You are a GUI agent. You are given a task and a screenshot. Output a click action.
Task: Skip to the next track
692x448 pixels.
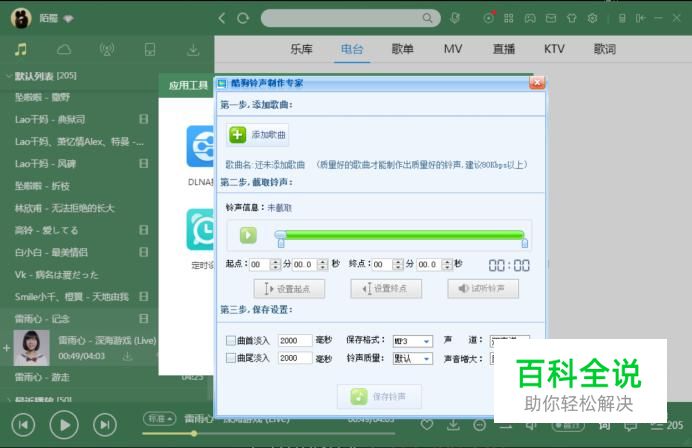click(105, 425)
